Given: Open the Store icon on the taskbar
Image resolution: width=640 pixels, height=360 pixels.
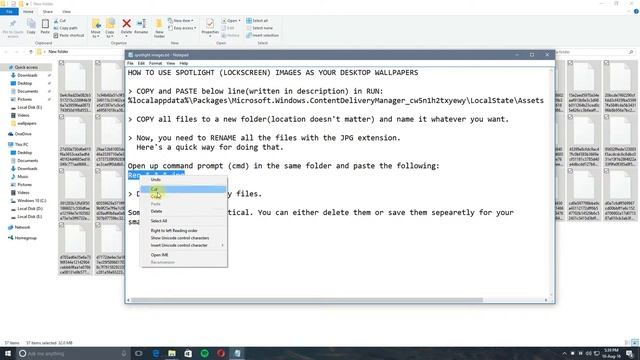Looking at the screenshot, I should (188, 353).
